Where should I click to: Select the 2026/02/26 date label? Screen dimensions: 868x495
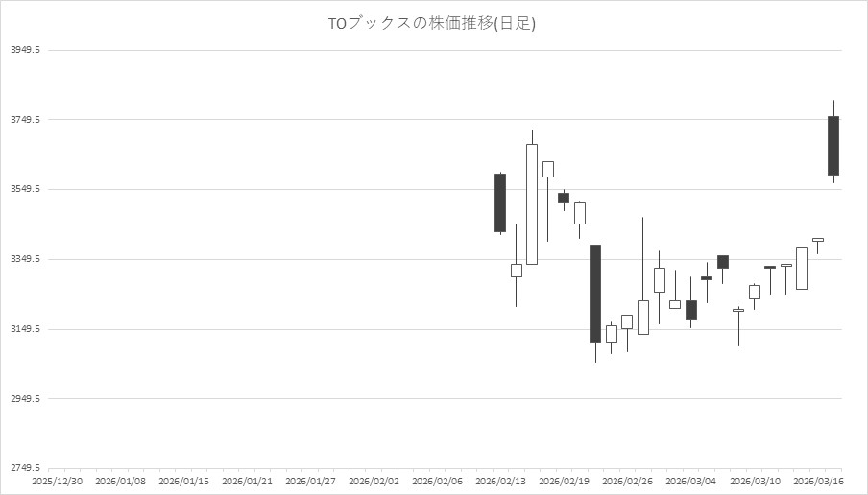tap(627, 481)
